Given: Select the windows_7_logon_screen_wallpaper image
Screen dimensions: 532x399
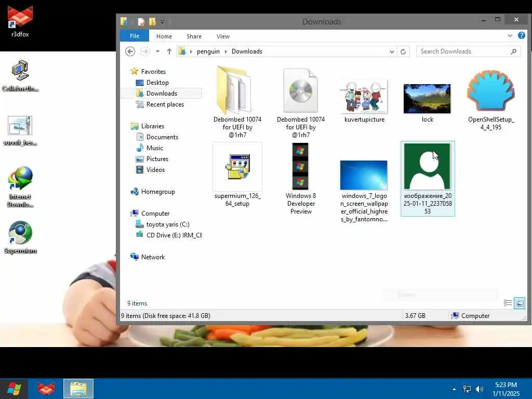Looking at the screenshot, I should pyautogui.click(x=364, y=192).
